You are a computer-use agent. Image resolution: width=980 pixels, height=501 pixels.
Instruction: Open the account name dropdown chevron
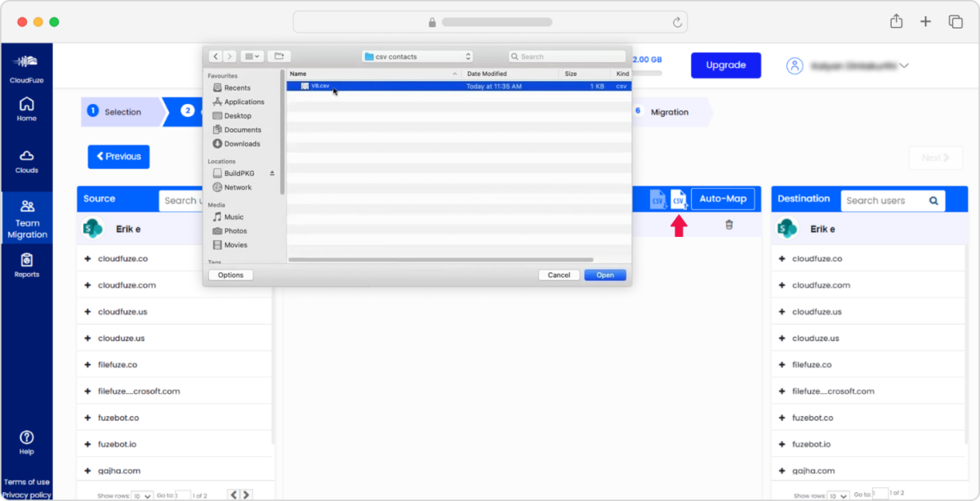coord(903,65)
